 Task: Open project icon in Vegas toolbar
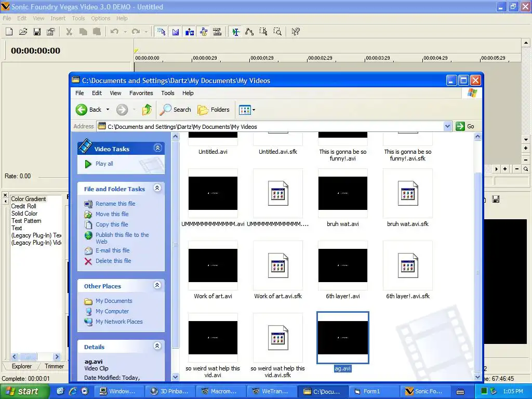click(23, 32)
